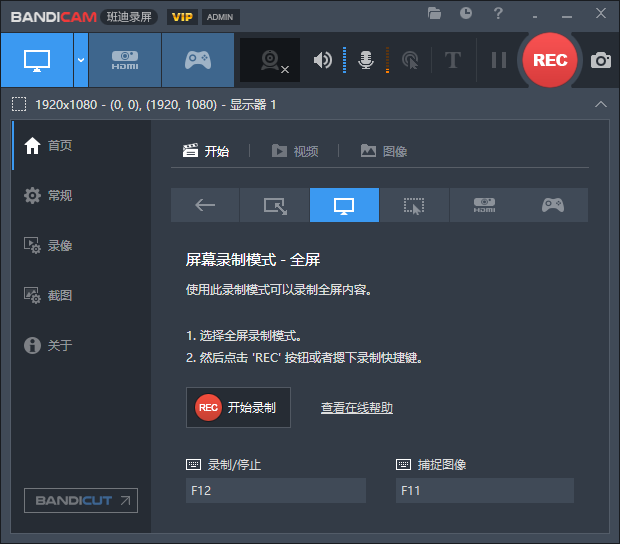Toggle text overlay T icon
This screenshot has height=544, width=620.
click(453, 60)
